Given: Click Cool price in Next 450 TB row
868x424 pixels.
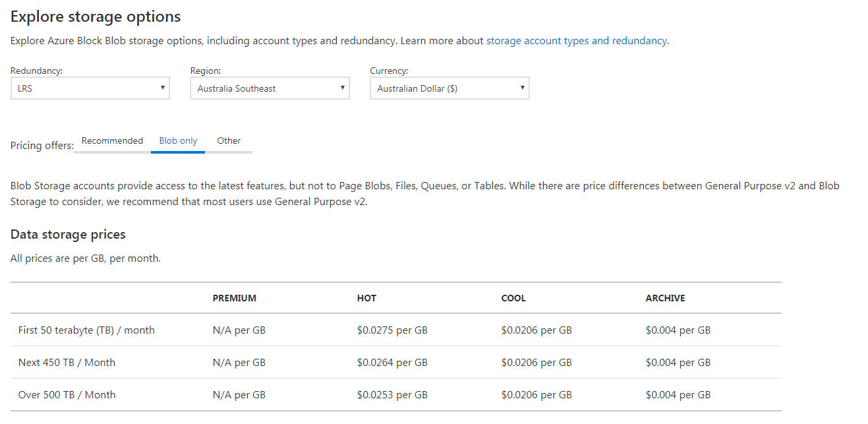Looking at the screenshot, I should [x=536, y=363].
